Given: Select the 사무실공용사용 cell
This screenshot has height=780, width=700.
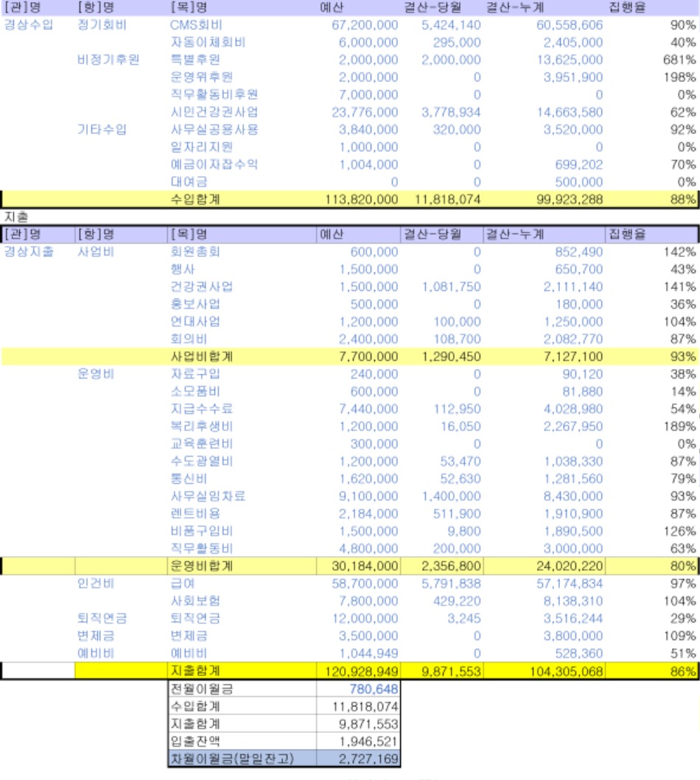Looking at the screenshot, I should [214, 130].
